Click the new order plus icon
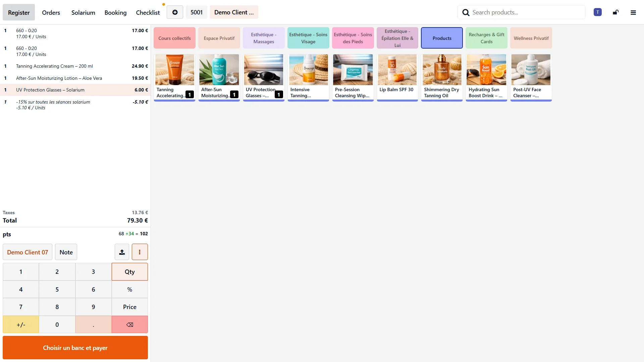Image resolution: width=644 pixels, height=362 pixels. (x=175, y=12)
